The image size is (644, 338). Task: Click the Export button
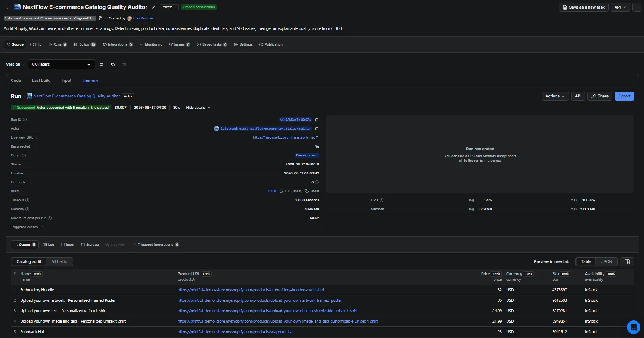[624, 96]
